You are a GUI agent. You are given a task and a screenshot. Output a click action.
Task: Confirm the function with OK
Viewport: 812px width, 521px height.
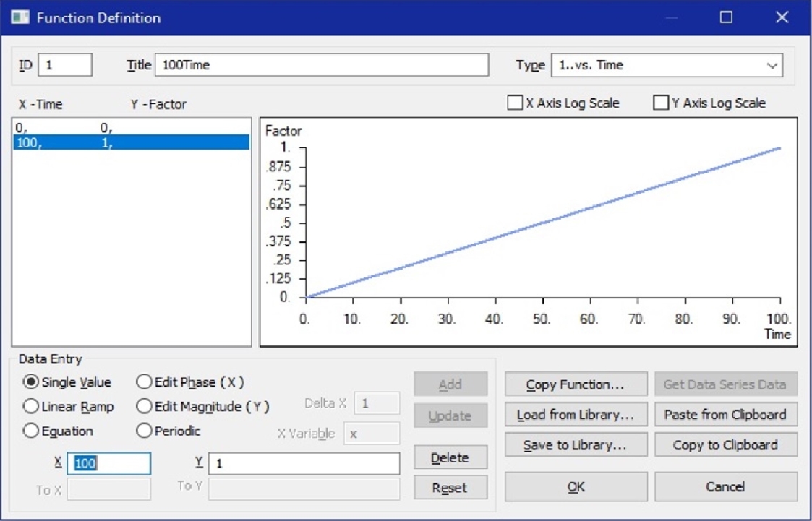click(x=575, y=487)
